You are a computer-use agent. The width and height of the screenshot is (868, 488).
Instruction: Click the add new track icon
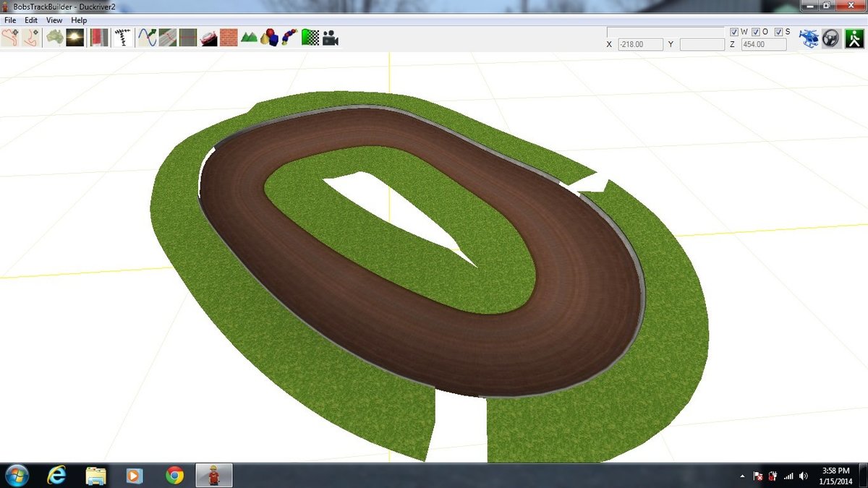coord(10,37)
